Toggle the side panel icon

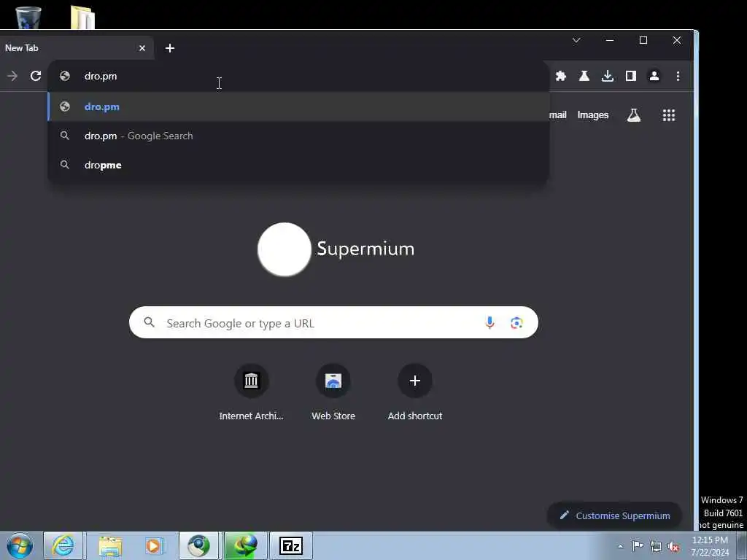pos(631,76)
